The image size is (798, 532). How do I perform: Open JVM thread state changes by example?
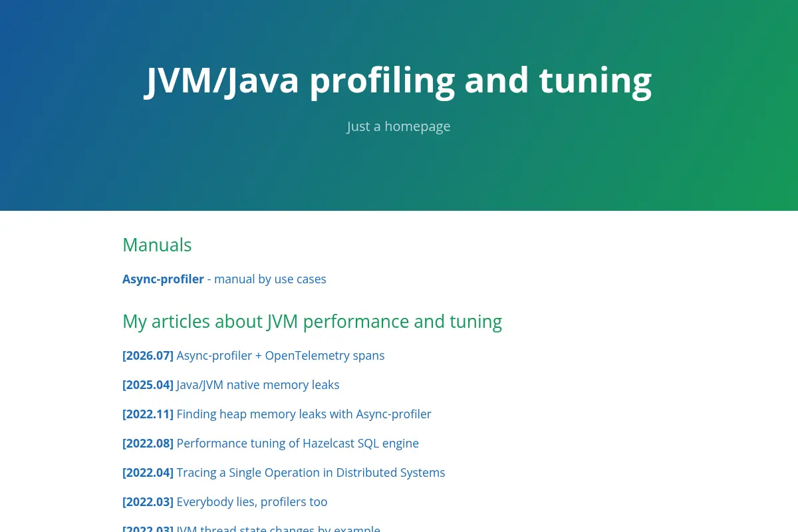(x=251, y=529)
